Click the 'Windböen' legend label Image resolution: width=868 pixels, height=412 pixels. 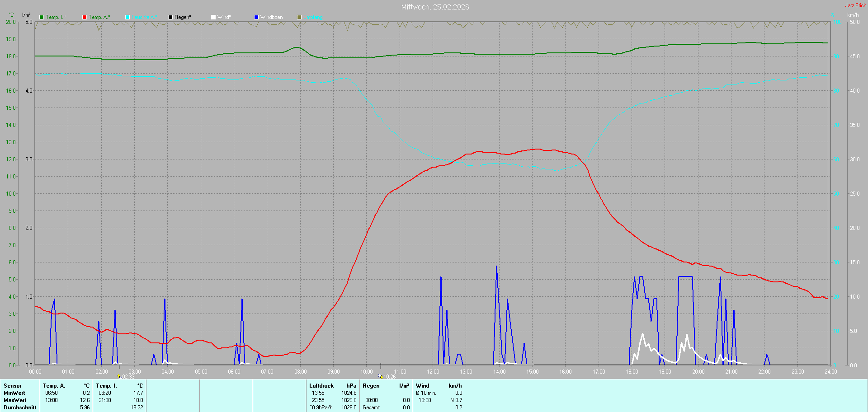pyautogui.click(x=272, y=17)
